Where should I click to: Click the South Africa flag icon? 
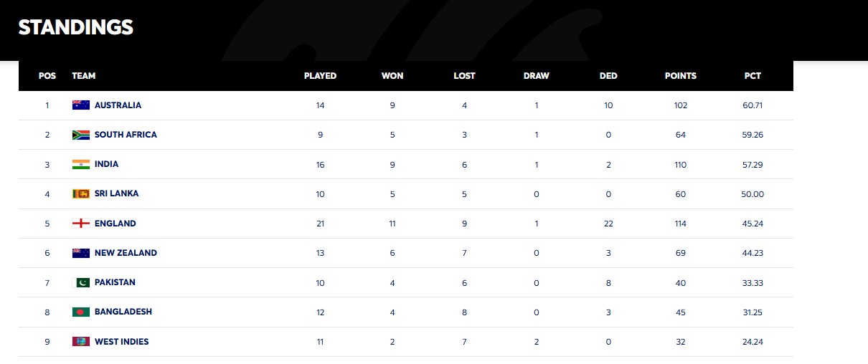tap(80, 135)
